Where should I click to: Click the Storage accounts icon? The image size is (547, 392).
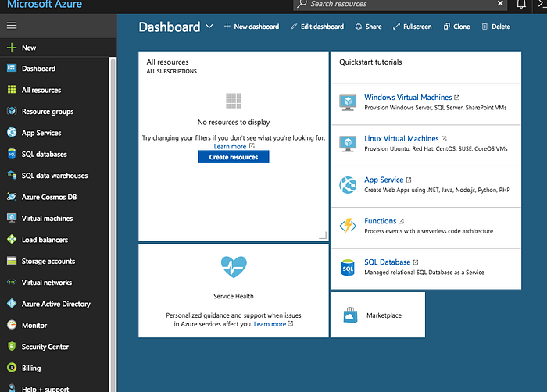click(x=12, y=261)
